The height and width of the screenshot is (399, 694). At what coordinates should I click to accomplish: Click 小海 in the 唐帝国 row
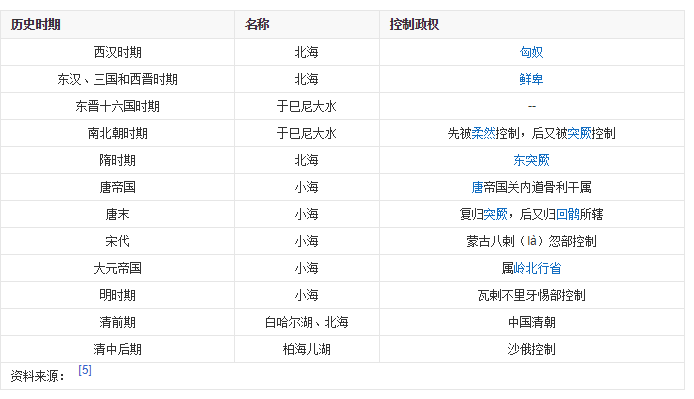306,187
